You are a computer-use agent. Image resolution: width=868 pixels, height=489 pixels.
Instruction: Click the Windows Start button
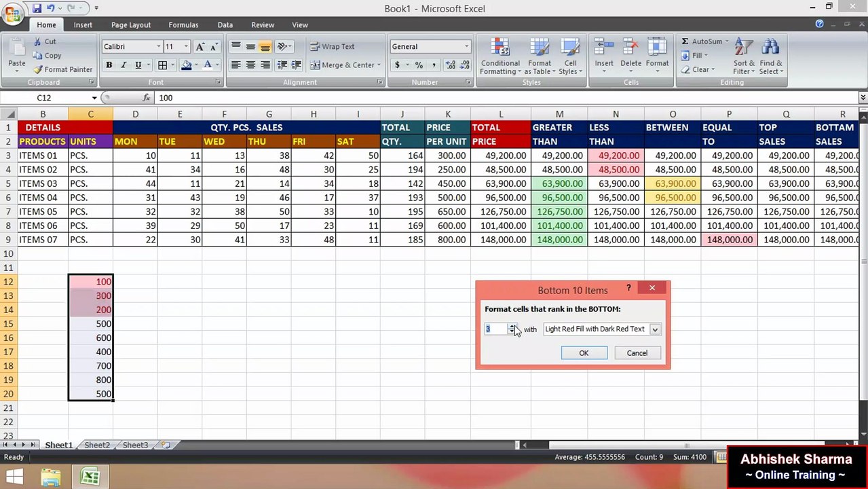[14, 477]
